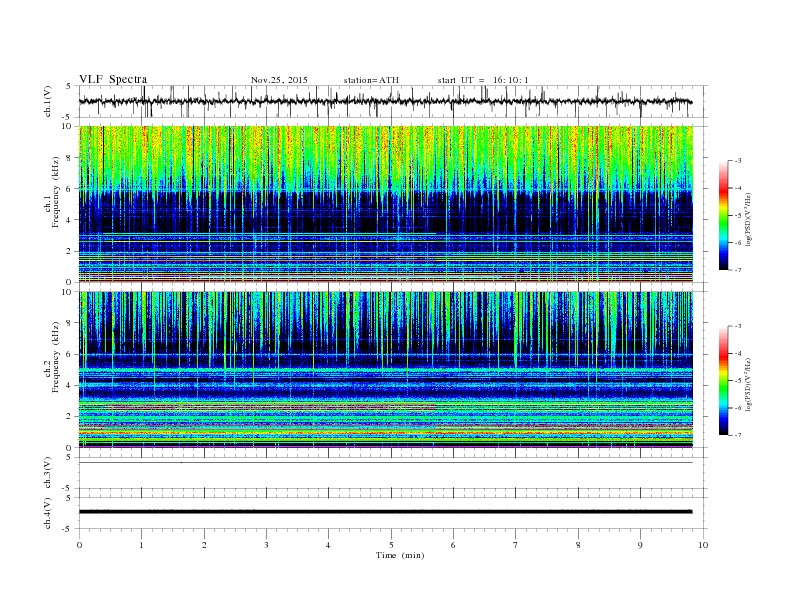Image resolution: width=792 pixels, height=612 pixels.
Task: Click the "4" kHz tick on ch.2 frequency axis
Action: [70, 385]
